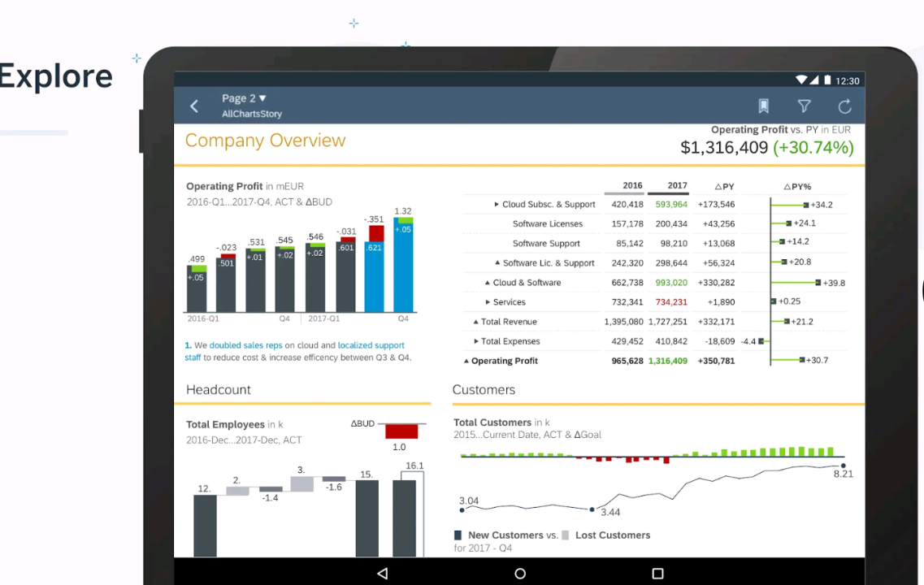Select the ΔPY column header

724,186
